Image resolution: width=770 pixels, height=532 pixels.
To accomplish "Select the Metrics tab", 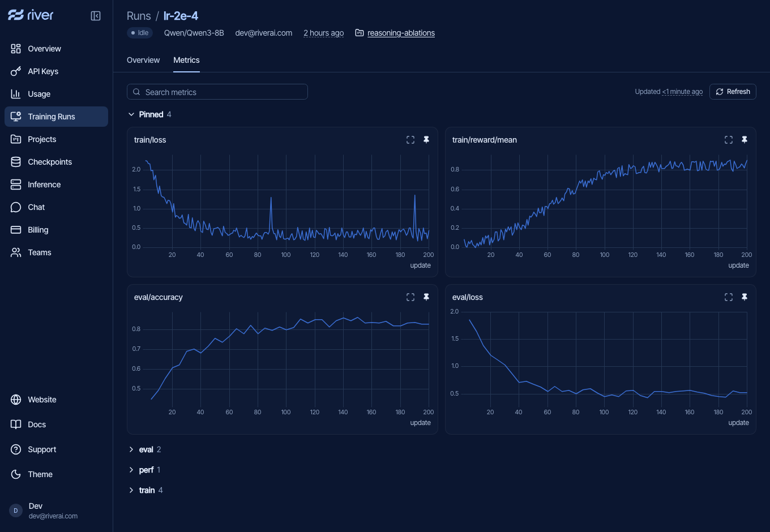I will pyautogui.click(x=186, y=60).
